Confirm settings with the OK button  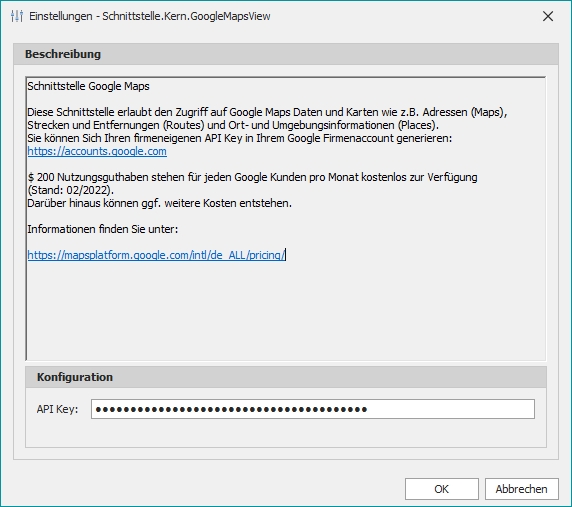pyautogui.click(x=441, y=489)
